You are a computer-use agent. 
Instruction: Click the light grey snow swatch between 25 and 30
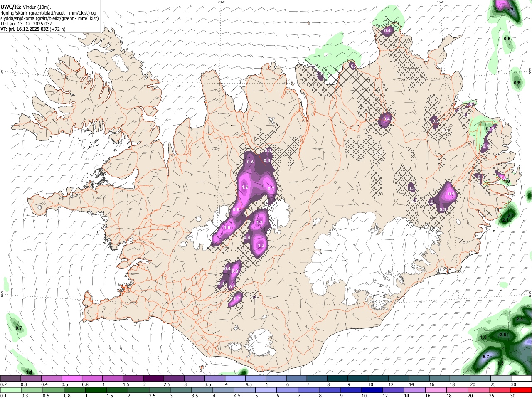[x=501, y=379]
